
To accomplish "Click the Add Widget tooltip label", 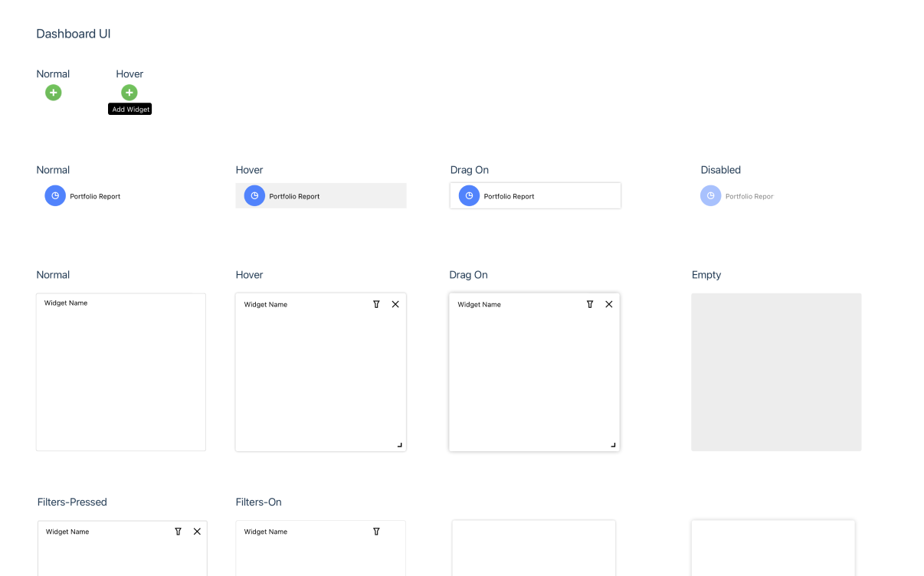I will click(x=129, y=109).
